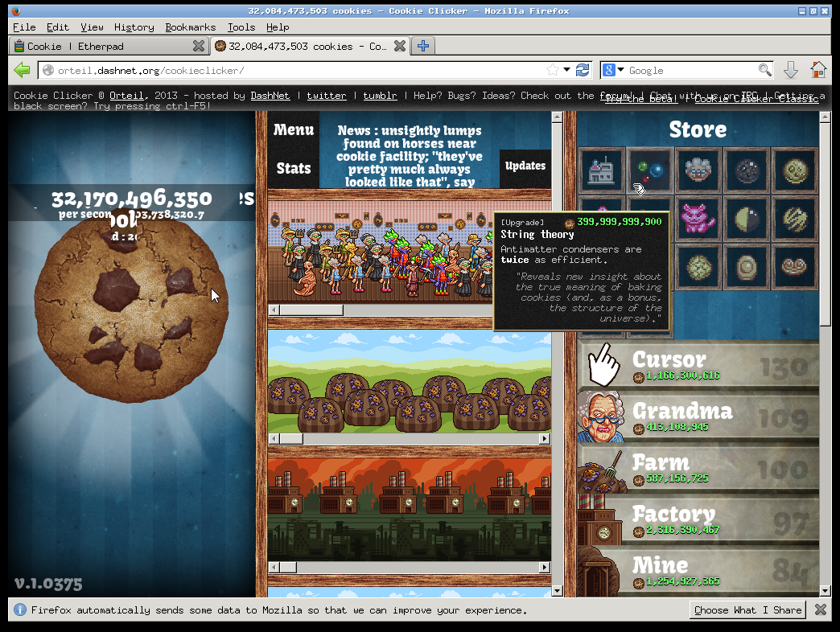This screenshot has width=840, height=632.
Task: Open a new tab with plus button
Action: tap(423, 46)
